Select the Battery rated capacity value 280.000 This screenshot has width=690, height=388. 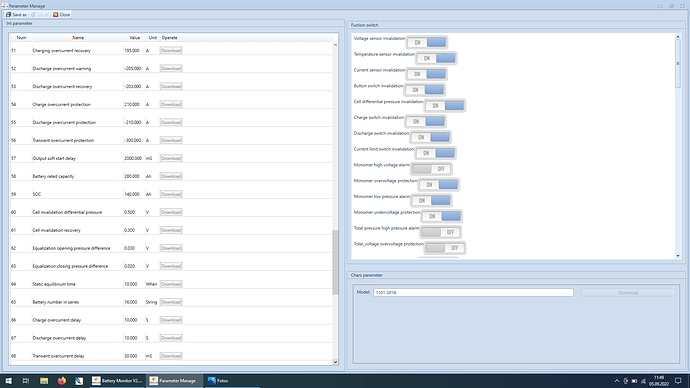point(132,176)
